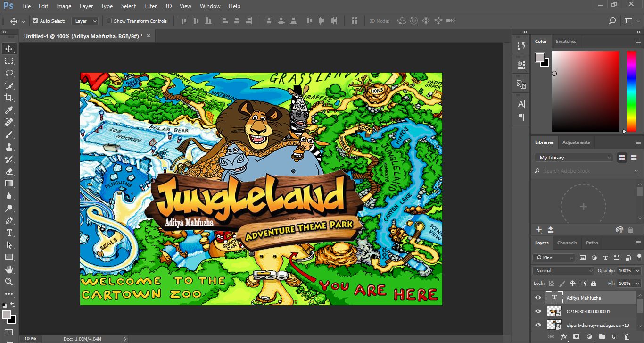Screen dimensions: 644x343
Task: Enable Show Transform Controls checkbox
Action: coord(109,21)
